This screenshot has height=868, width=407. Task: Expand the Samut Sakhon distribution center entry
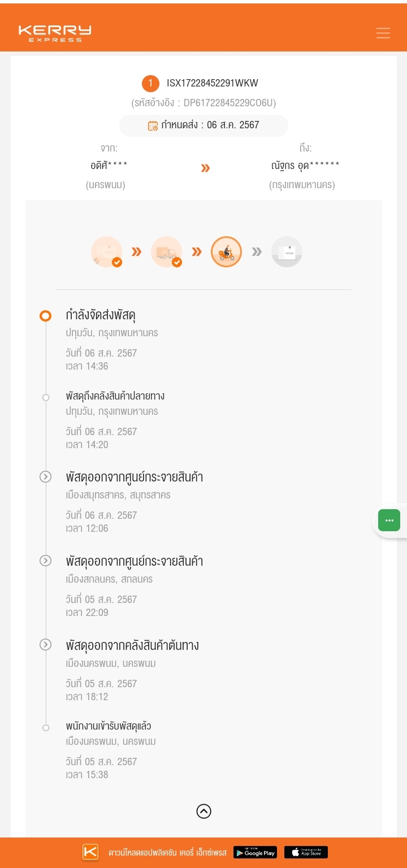[46, 477]
